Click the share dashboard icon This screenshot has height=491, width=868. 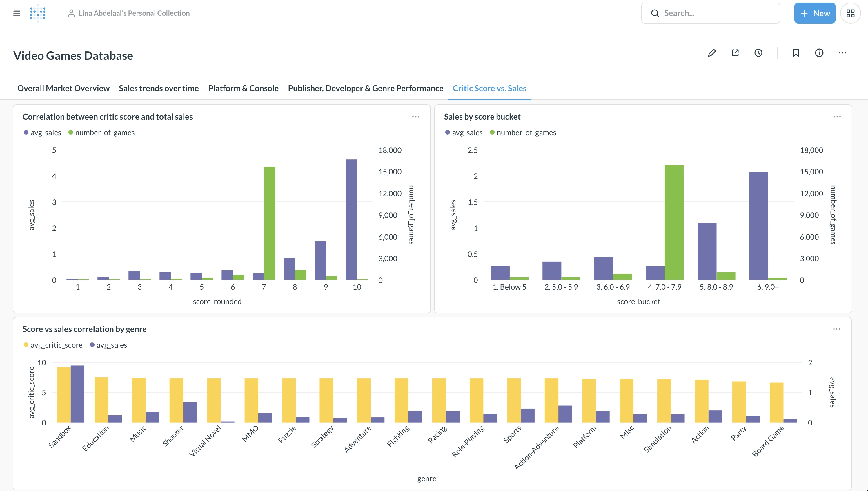click(x=735, y=53)
